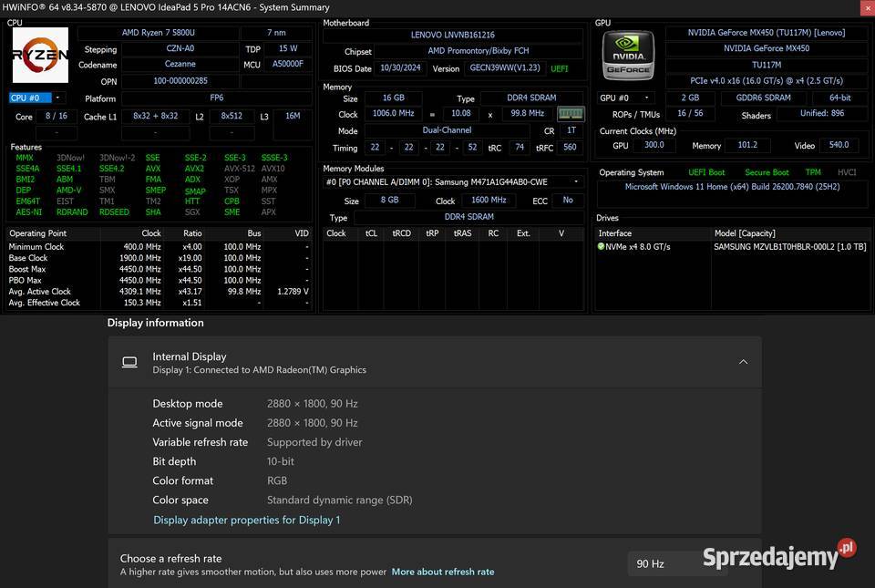Image resolution: width=875 pixels, height=588 pixels.
Task: Click the Secure Boot label
Action: [x=767, y=172]
